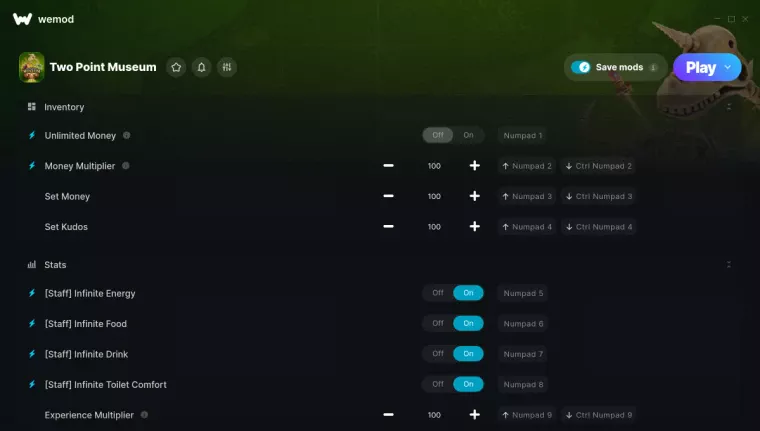Click info icon next to Unlimited Money

tap(127, 135)
